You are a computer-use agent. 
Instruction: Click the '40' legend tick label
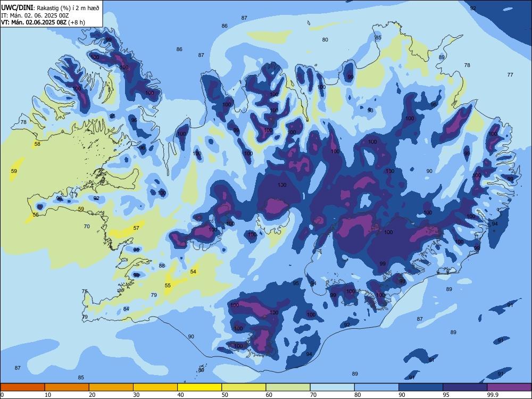pyautogui.click(x=180, y=395)
